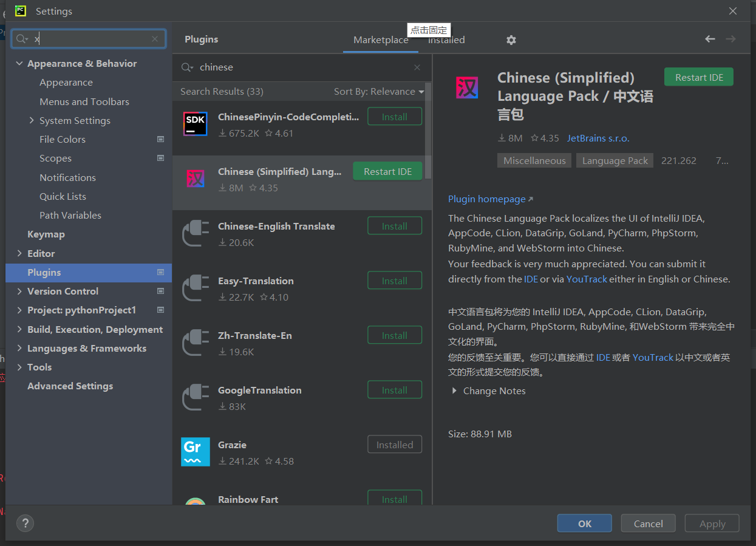Screen dimensions: 756x546
Task: Install the GoogleTranslation plugin
Action: click(x=395, y=390)
